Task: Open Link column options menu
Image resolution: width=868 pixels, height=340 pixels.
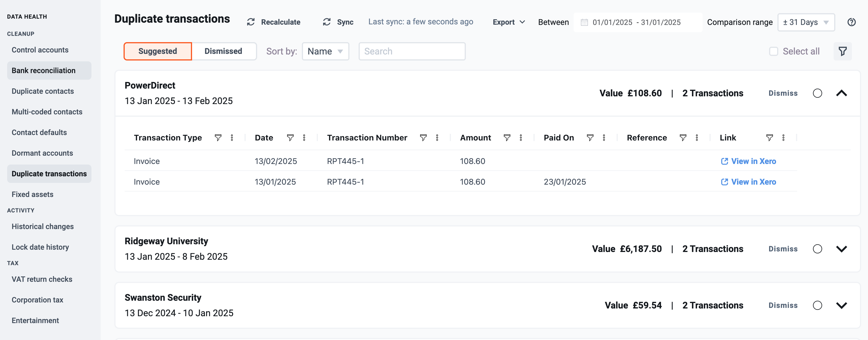Action: 783,138
